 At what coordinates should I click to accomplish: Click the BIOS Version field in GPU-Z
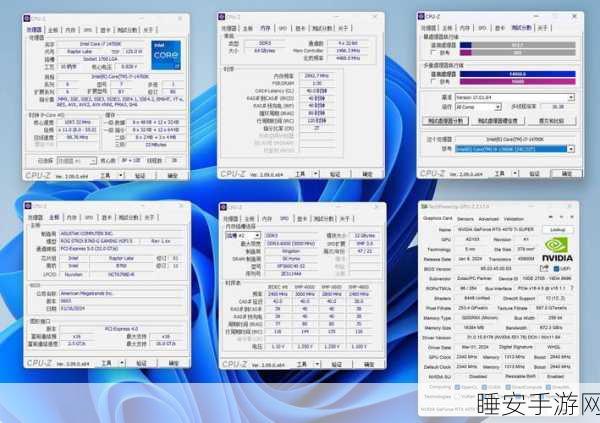pos(496,269)
